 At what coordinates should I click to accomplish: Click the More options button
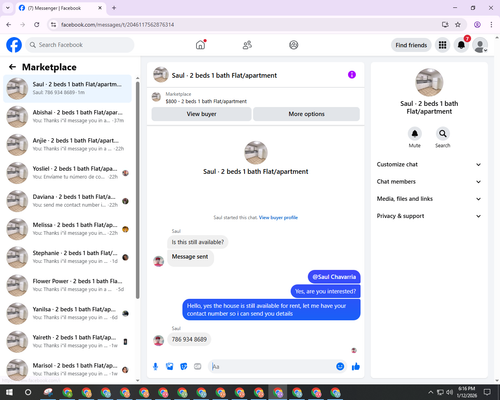point(306,114)
